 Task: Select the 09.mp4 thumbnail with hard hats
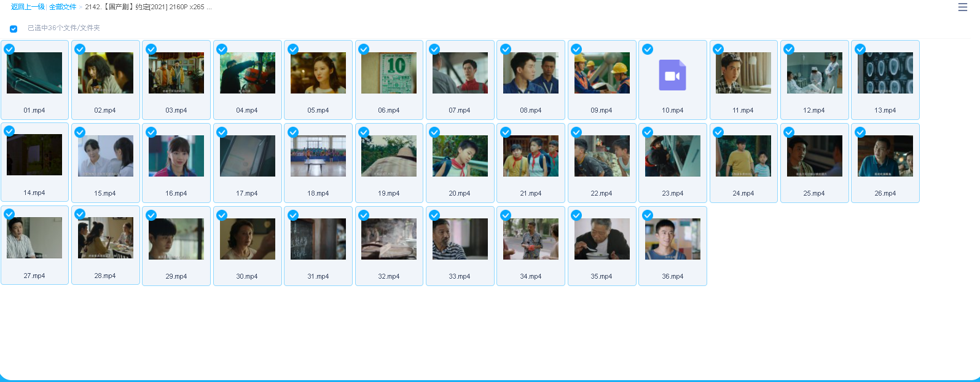pyautogui.click(x=602, y=73)
